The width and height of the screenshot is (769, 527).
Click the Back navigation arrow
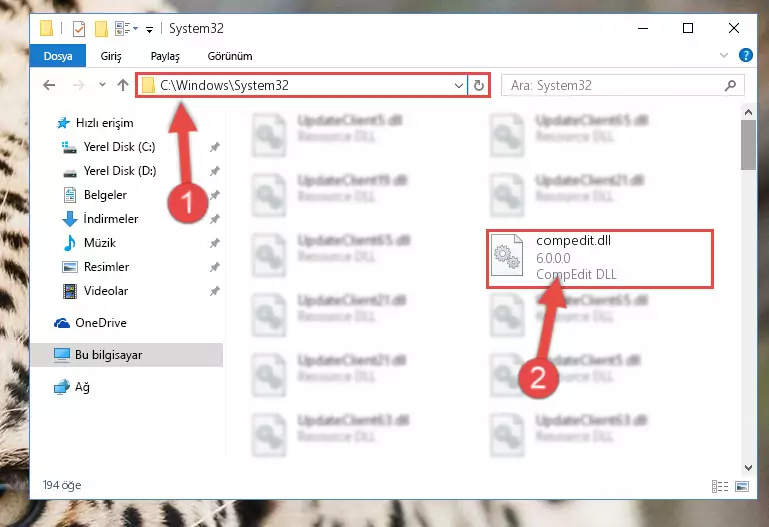click(49, 85)
